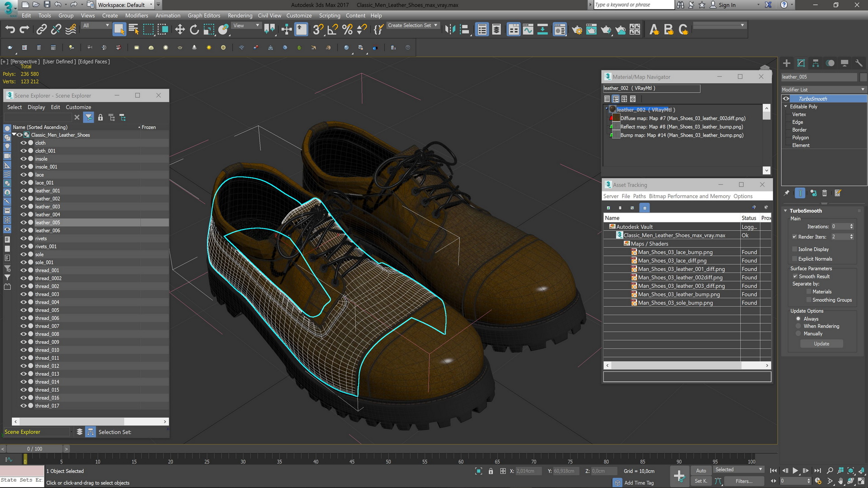The image size is (868, 488).
Task: Toggle the Render Iters checkbox
Action: tap(795, 237)
